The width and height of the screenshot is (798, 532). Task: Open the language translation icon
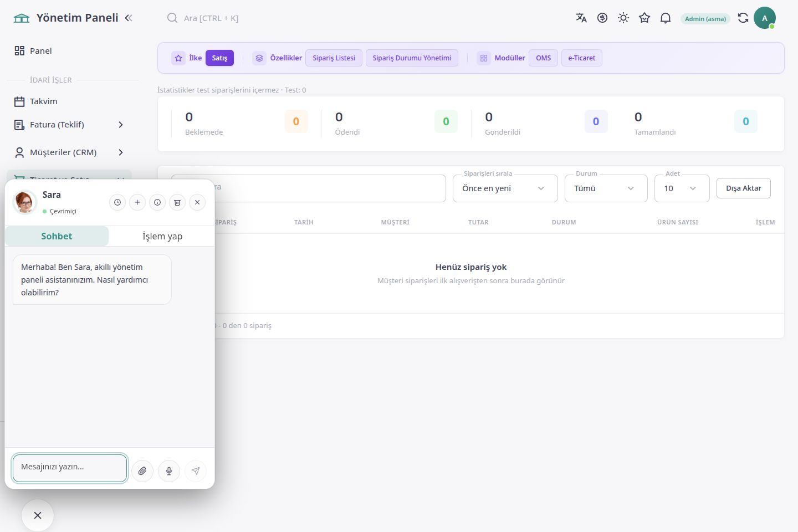coord(581,18)
